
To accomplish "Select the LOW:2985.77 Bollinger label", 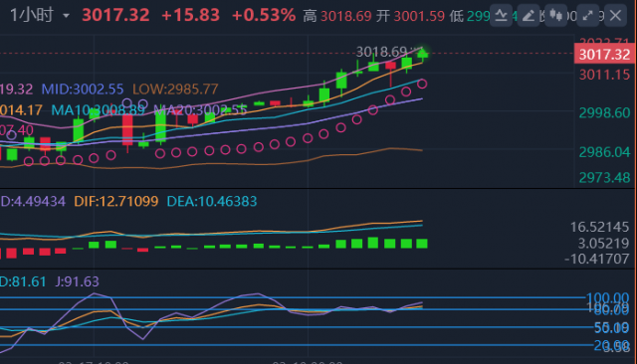I will click(175, 90).
